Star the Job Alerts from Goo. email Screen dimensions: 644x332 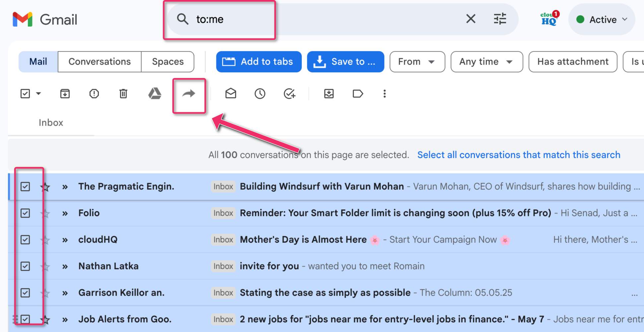click(45, 320)
